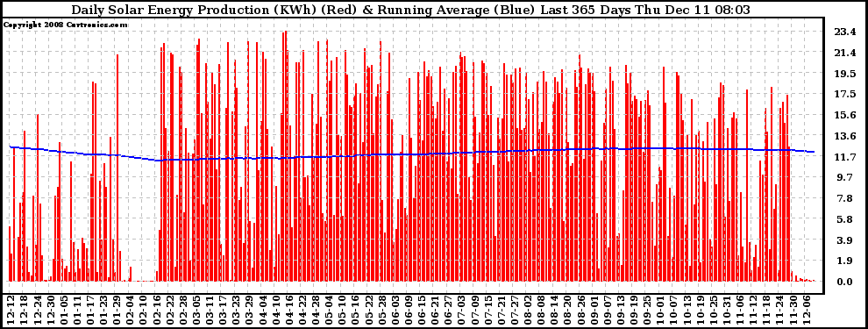868x329 pixels.
Task: Click the 08-02 date label
Action: [x=528, y=310]
